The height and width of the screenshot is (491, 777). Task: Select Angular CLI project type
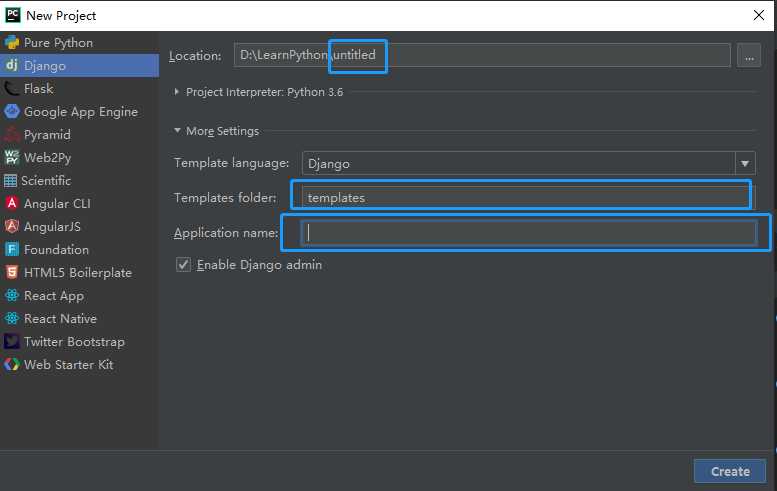pos(79,203)
